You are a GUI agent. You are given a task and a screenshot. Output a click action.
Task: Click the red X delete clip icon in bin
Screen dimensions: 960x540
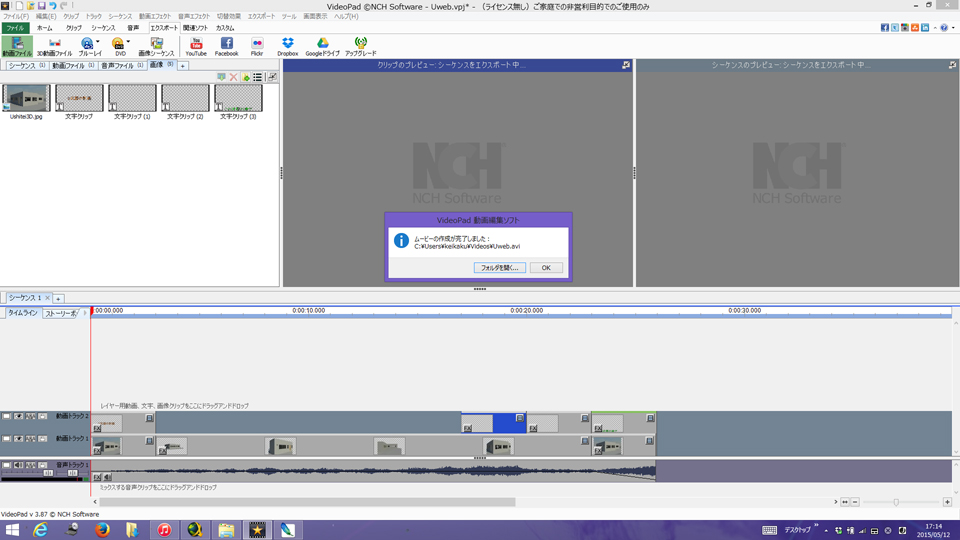[233, 77]
